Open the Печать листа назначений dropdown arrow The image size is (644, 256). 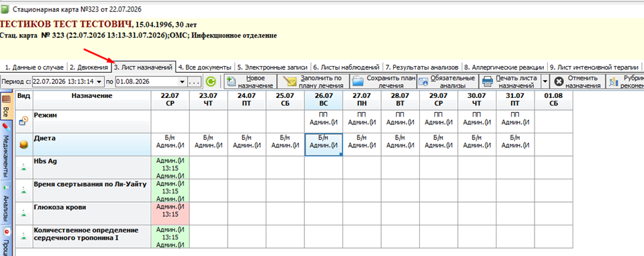point(545,81)
